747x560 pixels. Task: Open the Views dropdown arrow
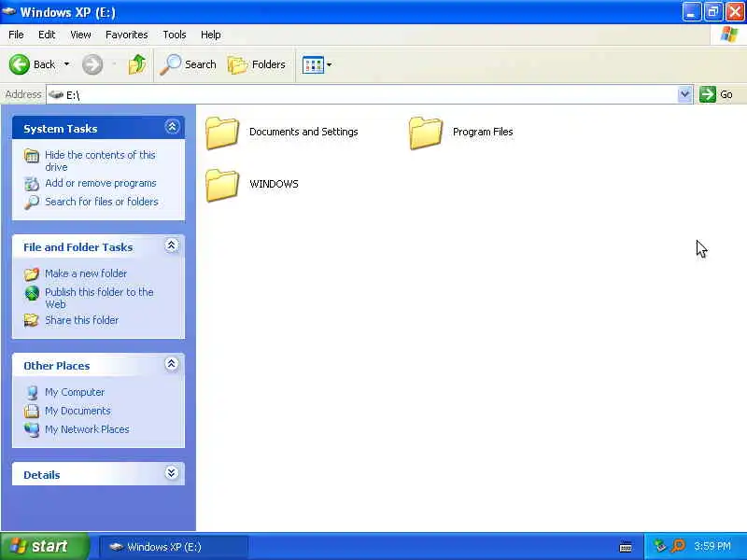pos(330,64)
